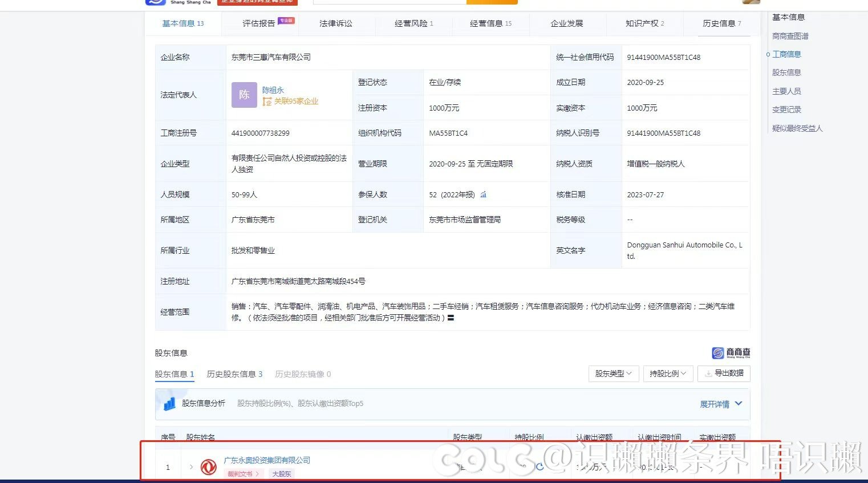Screen dimensions: 868x483
Task: Go to 主要人员 in right sidebar
Action: point(786,91)
